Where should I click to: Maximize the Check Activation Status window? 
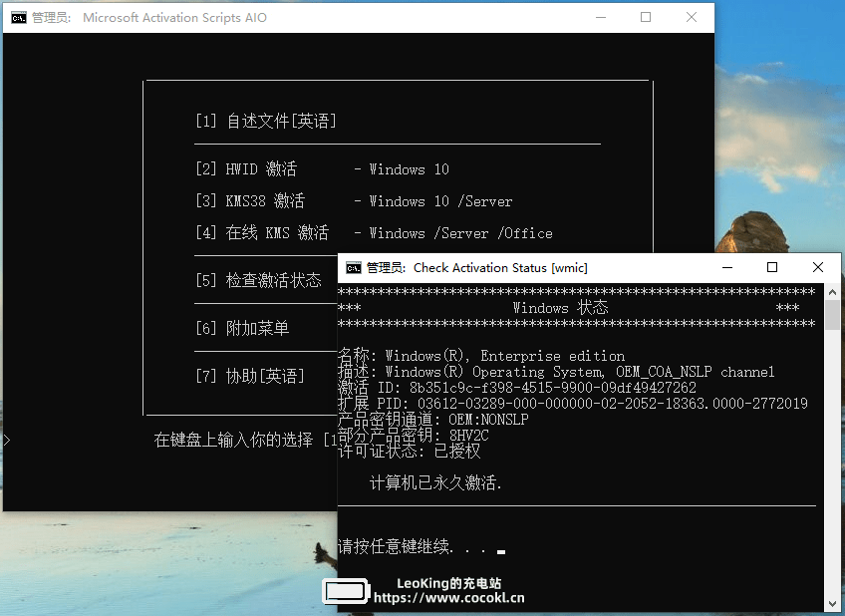coord(771,267)
